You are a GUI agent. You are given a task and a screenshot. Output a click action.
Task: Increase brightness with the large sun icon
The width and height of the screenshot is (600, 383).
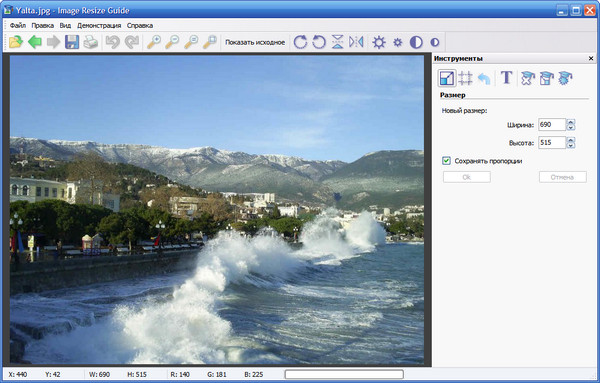379,42
